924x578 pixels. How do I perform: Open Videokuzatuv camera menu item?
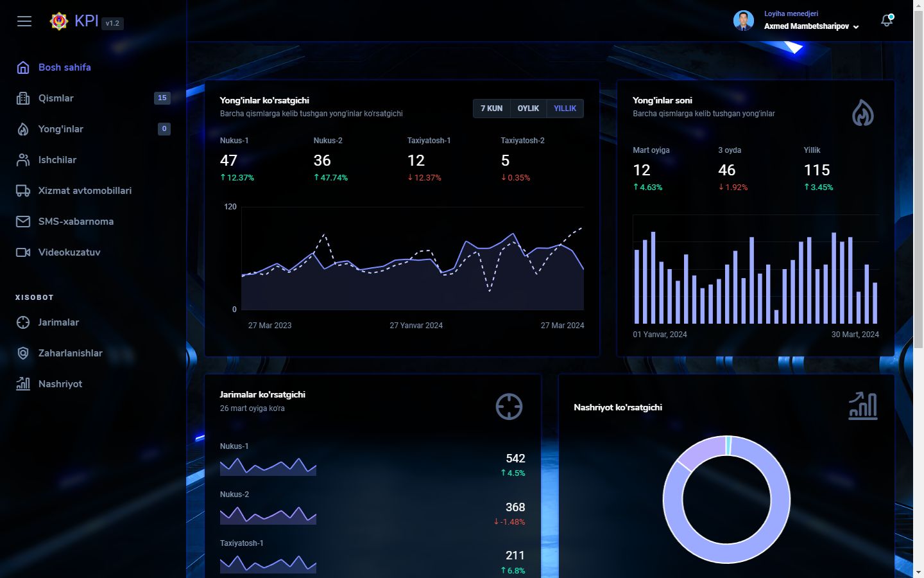click(x=69, y=252)
